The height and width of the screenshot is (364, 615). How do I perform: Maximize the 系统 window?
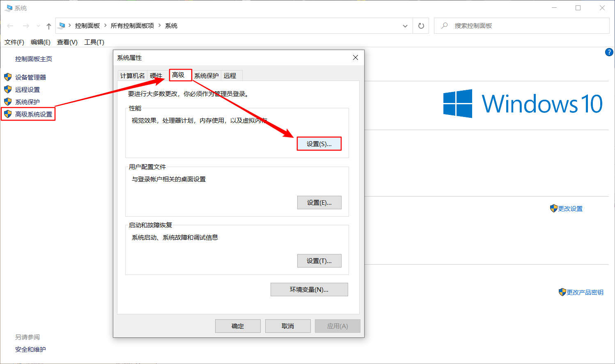point(578,8)
